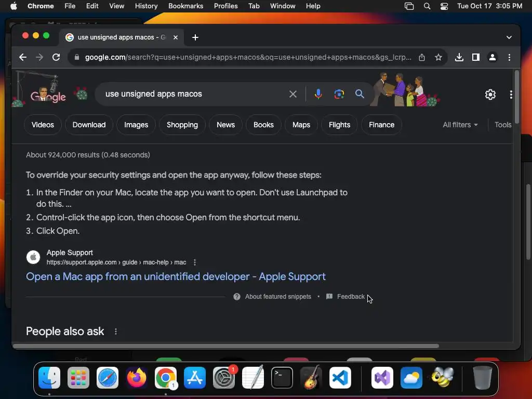
Task: Click the support.apple.com URL text
Action: coord(116,262)
